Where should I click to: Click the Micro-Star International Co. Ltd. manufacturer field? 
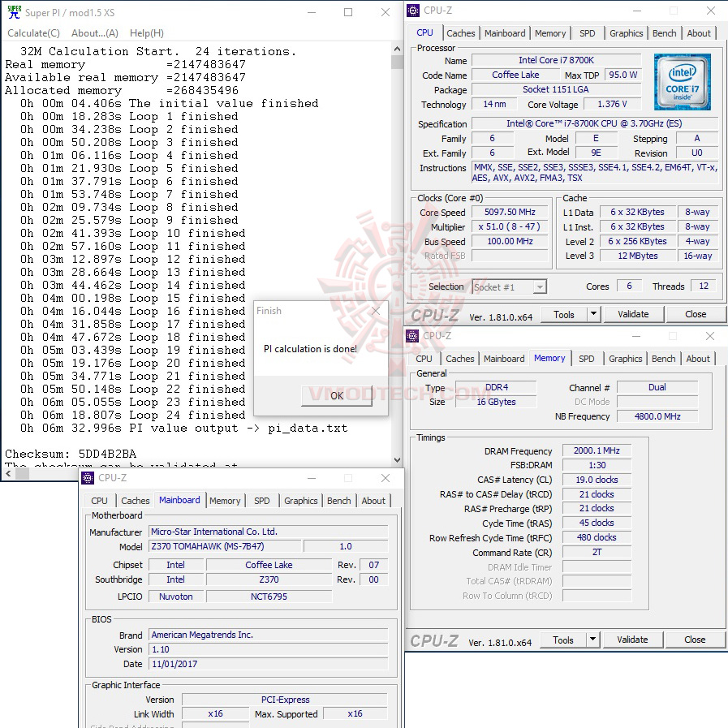tap(269, 532)
